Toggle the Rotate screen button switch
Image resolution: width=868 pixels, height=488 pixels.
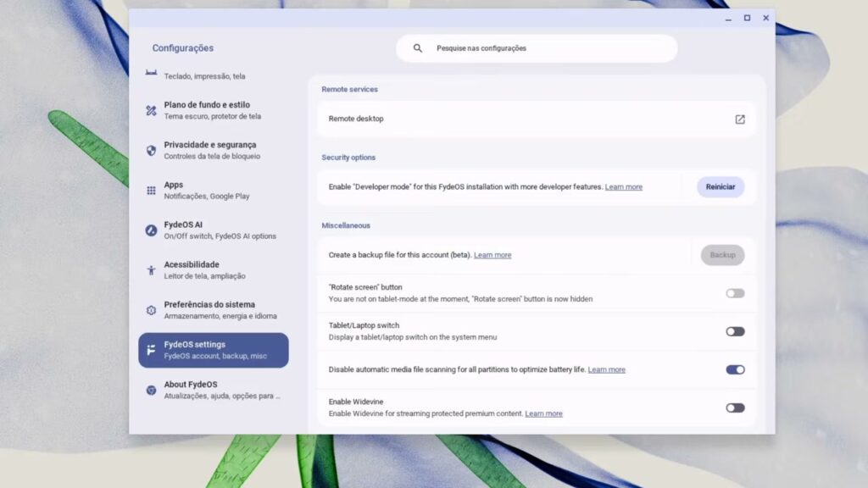[x=735, y=293]
